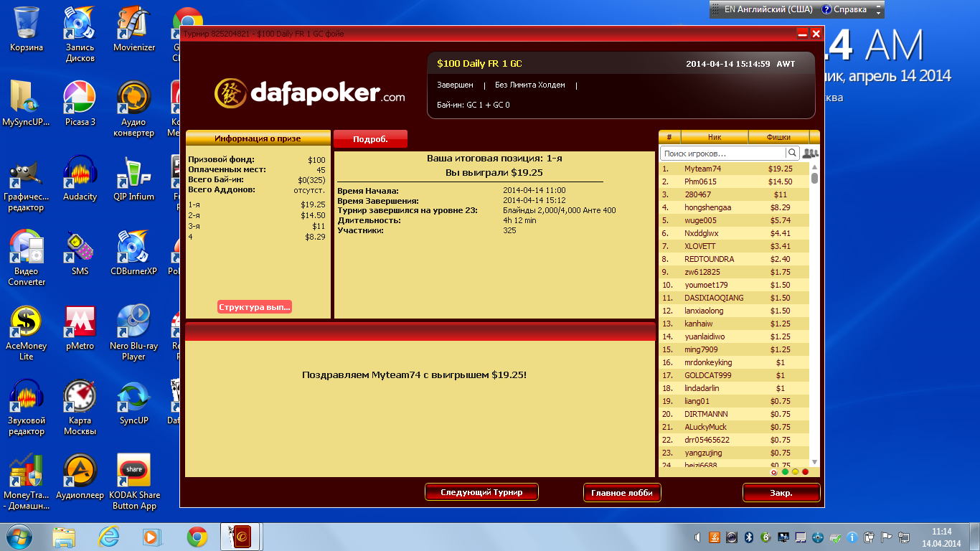
Task: Open the dafapoker.com logo
Action: [309, 93]
